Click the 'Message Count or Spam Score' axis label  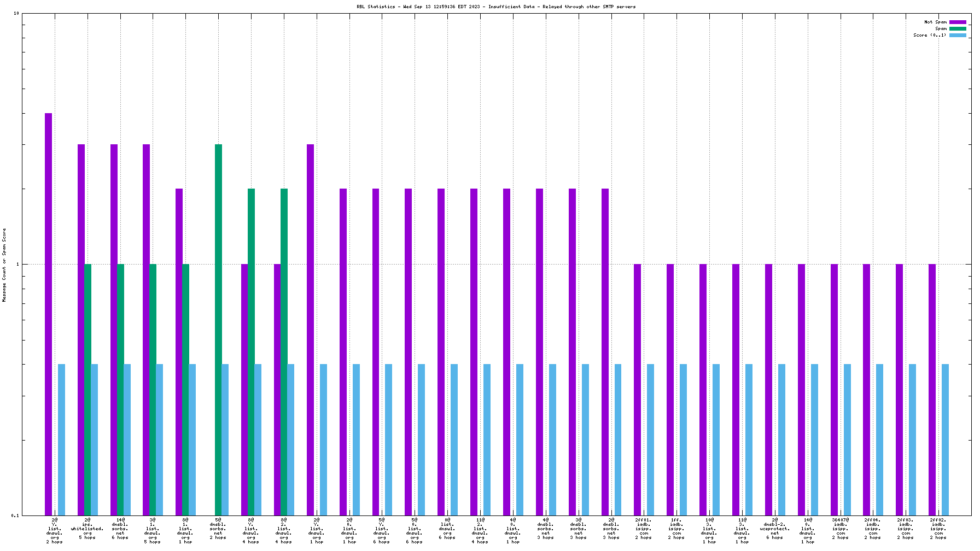4,265
